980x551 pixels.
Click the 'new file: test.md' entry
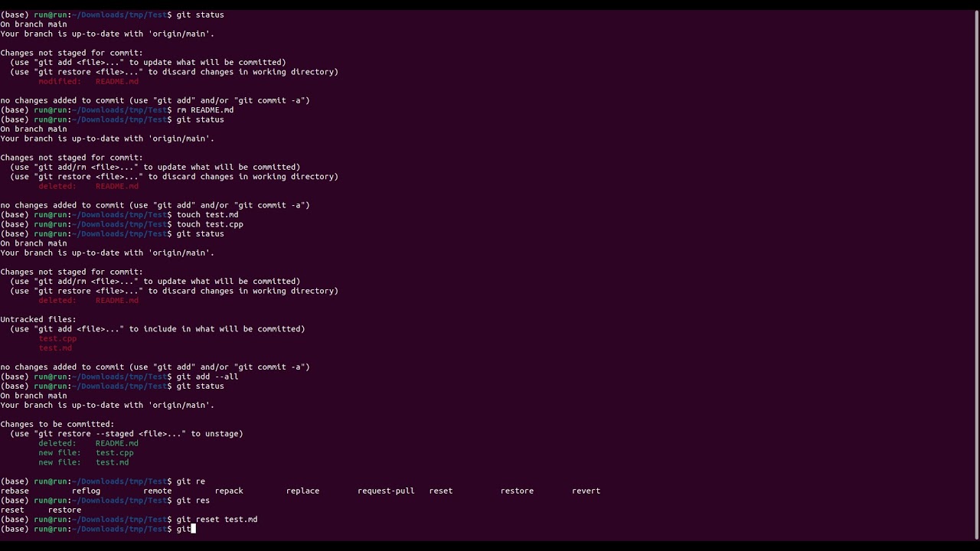(x=83, y=462)
